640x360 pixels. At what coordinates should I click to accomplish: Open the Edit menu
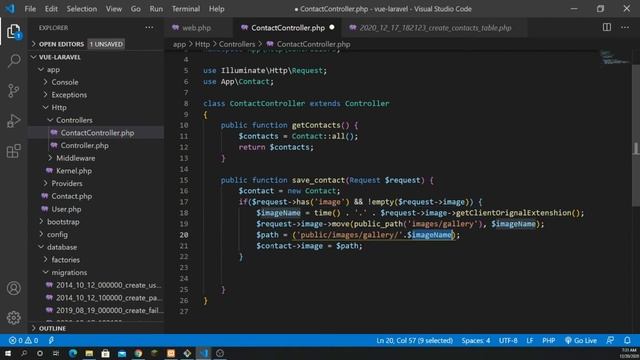click(51, 9)
